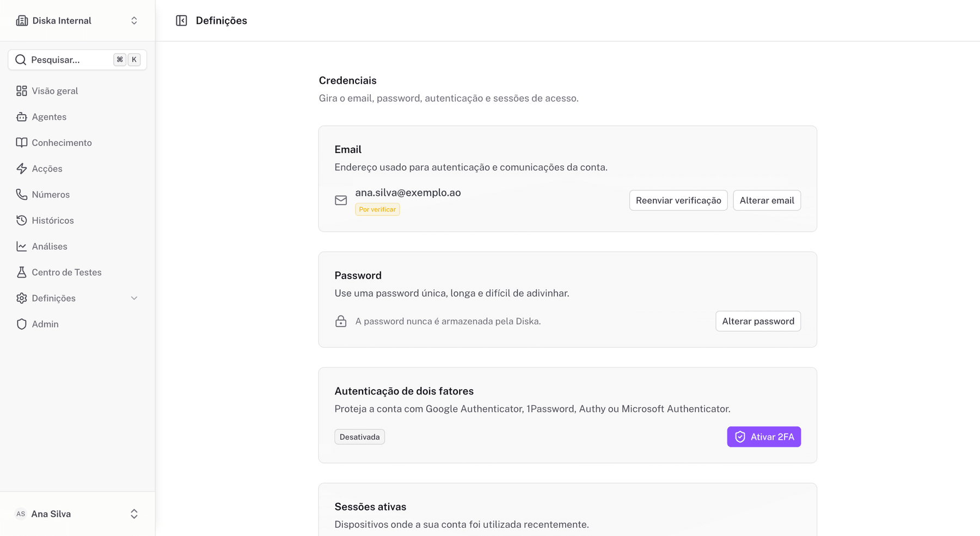Click the Acções lightning bolt icon
This screenshot has width=980, height=536.
coord(22,169)
